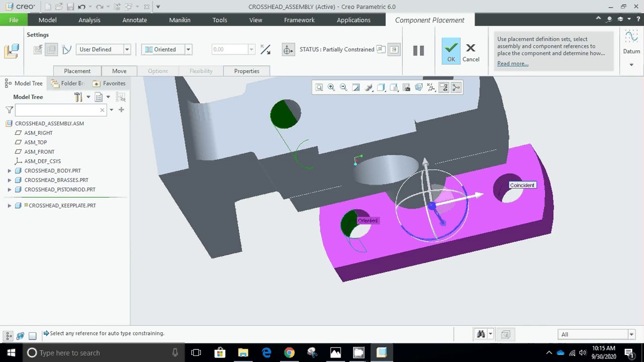This screenshot has height=362, width=644.
Task: Click the Redo arrow icon
Action: 99,7
